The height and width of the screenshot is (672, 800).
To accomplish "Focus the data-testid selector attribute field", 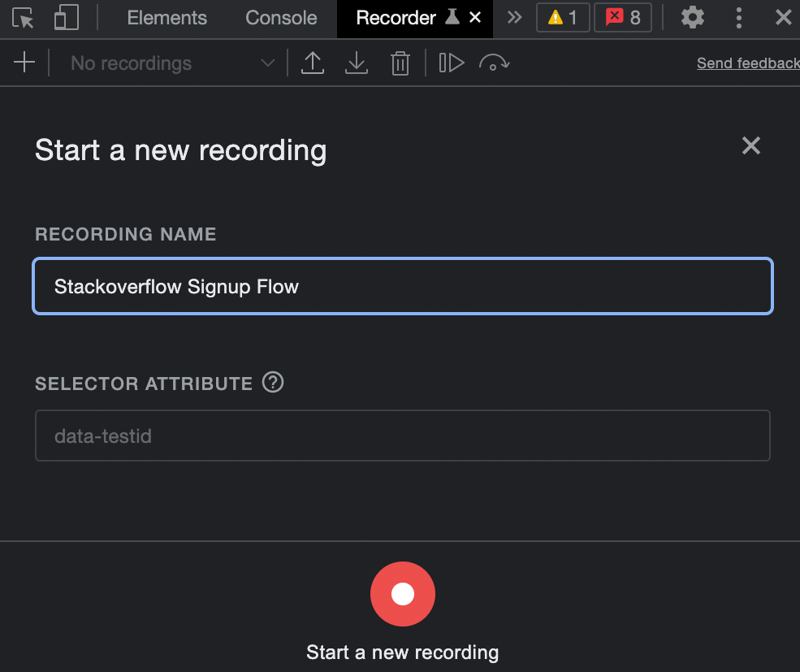I will [x=403, y=436].
